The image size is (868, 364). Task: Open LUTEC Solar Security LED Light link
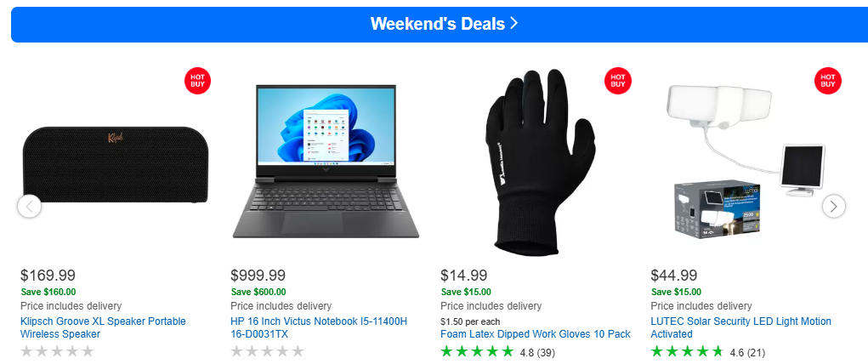tap(740, 327)
